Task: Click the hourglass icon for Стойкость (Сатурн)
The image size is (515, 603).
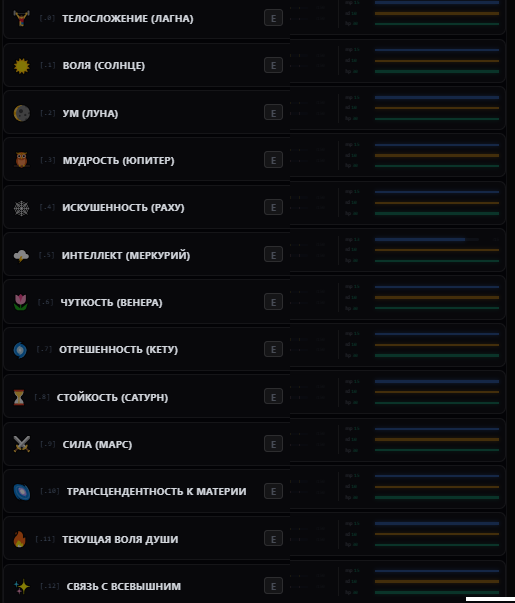Action: [19, 397]
